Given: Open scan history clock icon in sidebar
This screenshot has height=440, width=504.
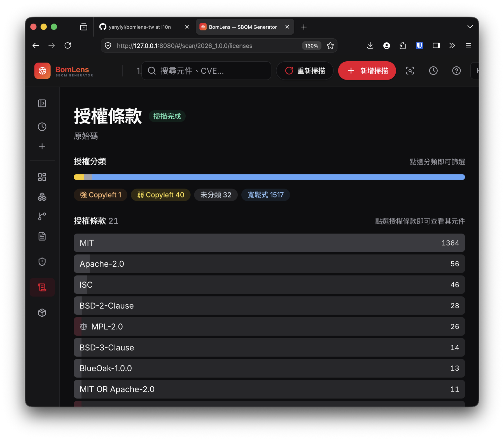Looking at the screenshot, I should tap(42, 127).
